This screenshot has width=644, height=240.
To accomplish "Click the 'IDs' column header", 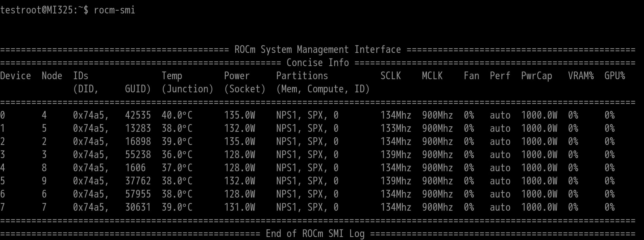I will tap(81, 76).
